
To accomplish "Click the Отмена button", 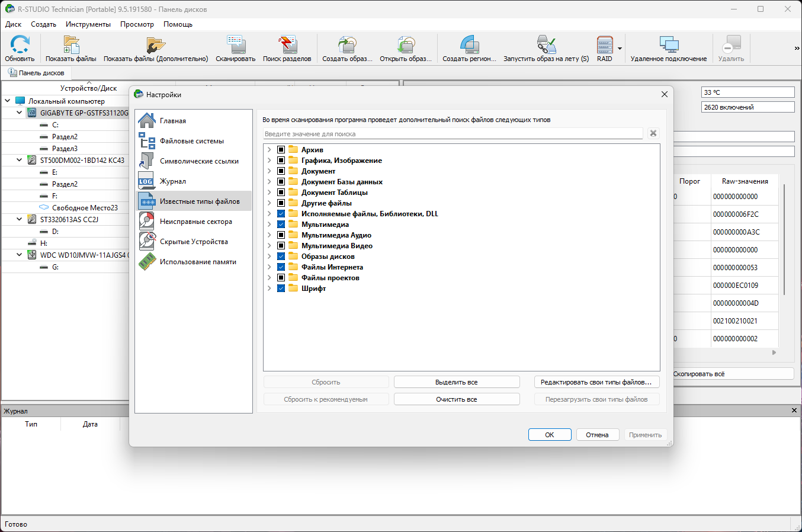I will click(x=598, y=435).
